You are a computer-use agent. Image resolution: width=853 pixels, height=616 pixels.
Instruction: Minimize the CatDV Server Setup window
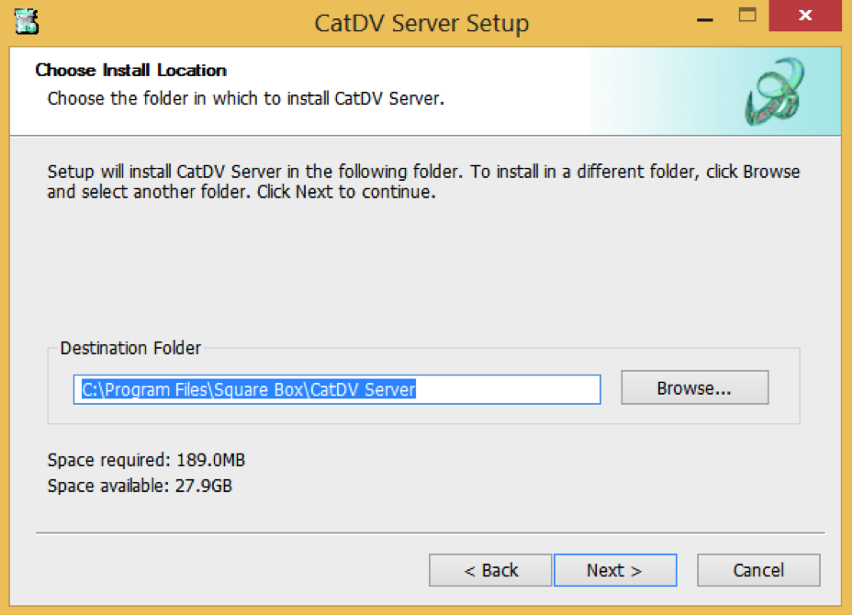click(x=705, y=18)
